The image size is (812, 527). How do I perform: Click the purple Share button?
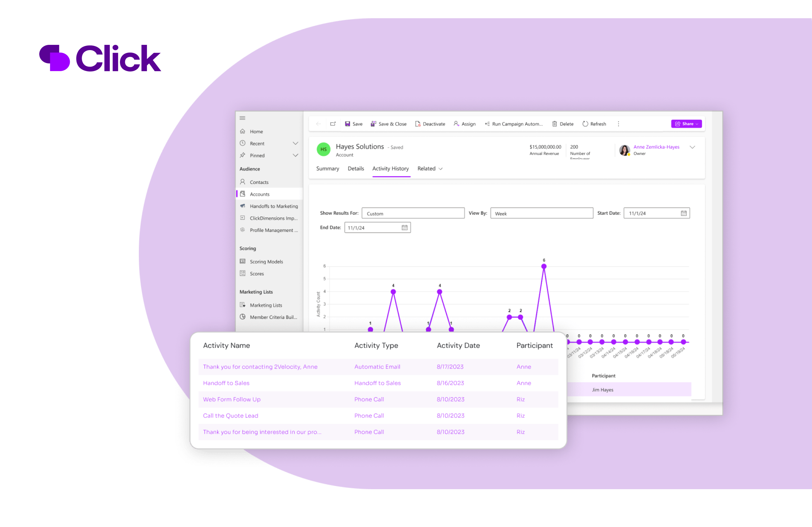click(x=686, y=124)
